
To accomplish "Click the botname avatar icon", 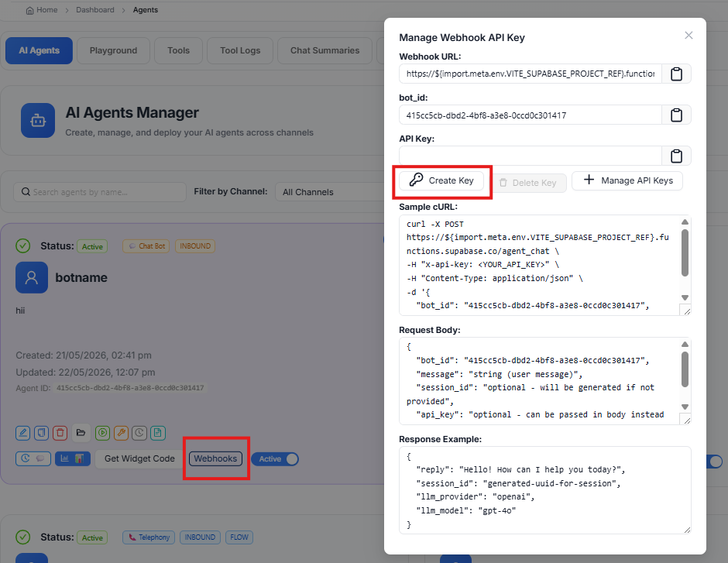I will point(32,277).
